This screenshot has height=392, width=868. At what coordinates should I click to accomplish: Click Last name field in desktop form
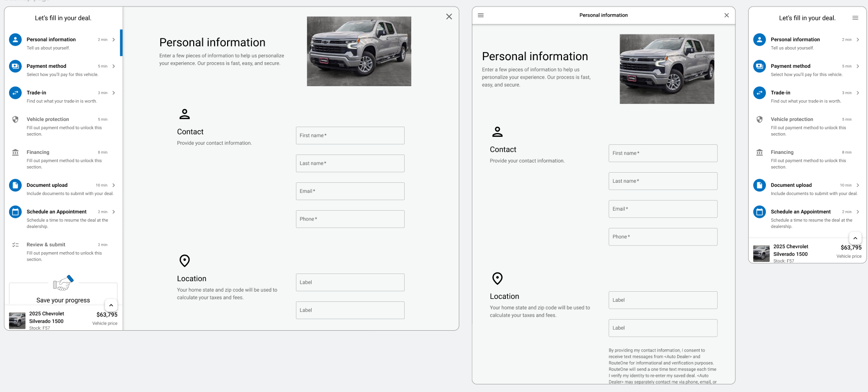350,164
